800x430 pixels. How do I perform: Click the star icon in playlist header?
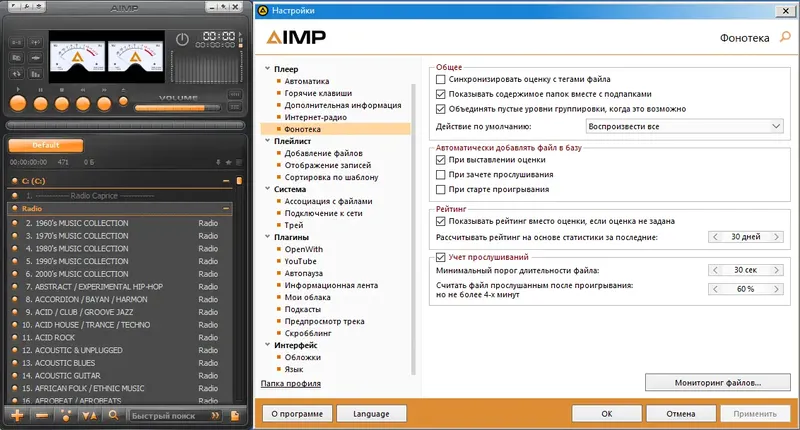228,162
